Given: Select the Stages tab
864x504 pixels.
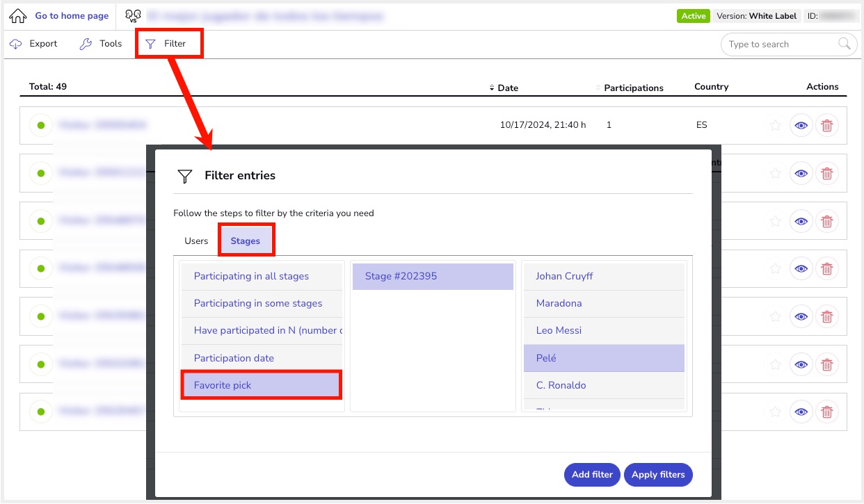Looking at the screenshot, I should pyautogui.click(x=246, y=241).
